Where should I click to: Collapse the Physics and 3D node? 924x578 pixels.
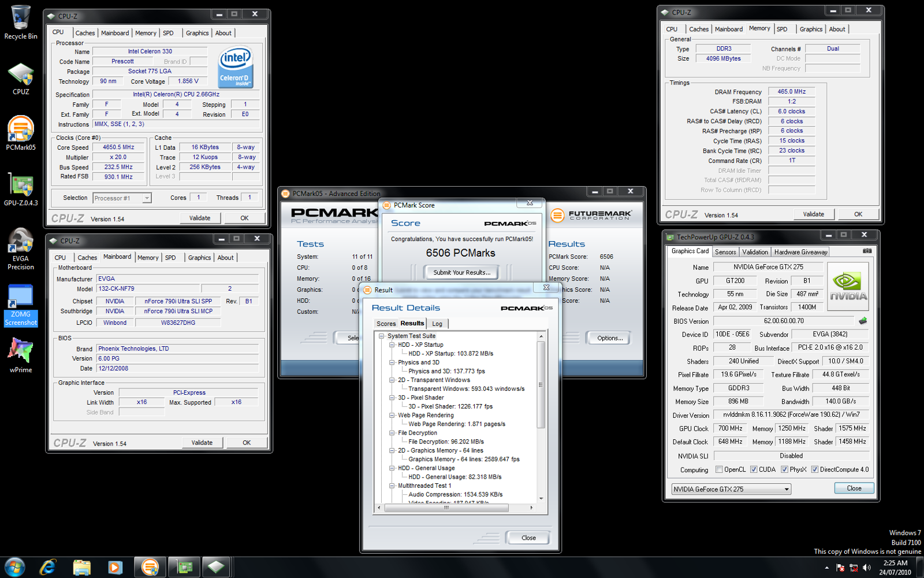point(392,362)
